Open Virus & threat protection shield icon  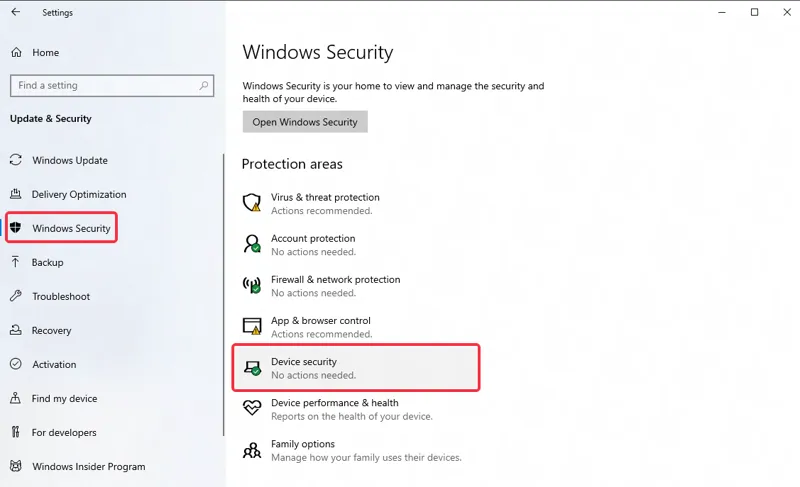pyautogui.click(x=252, y=203)
